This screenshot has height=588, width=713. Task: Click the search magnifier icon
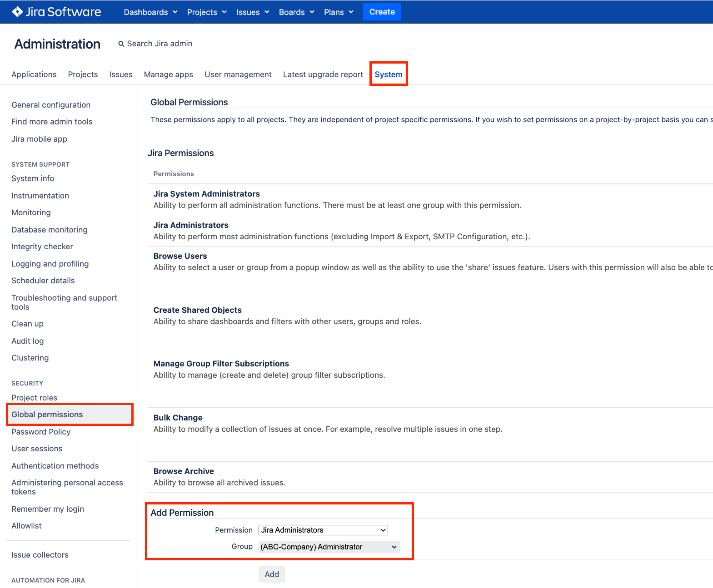[121, 44]
